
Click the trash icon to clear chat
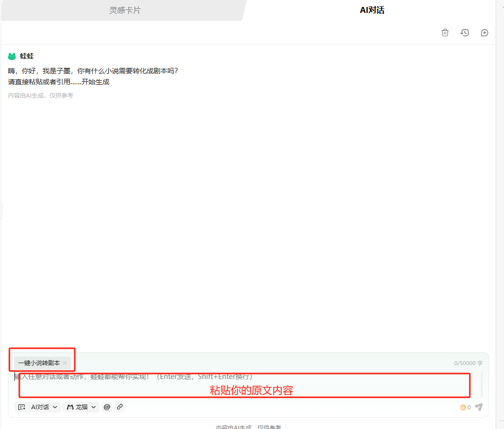[x=445, y=33]
